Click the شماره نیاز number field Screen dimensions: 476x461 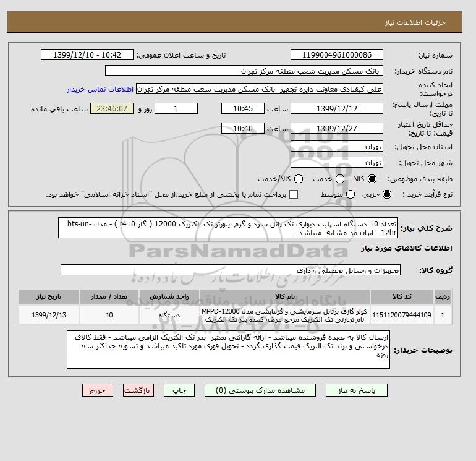(x=337, y=54)
